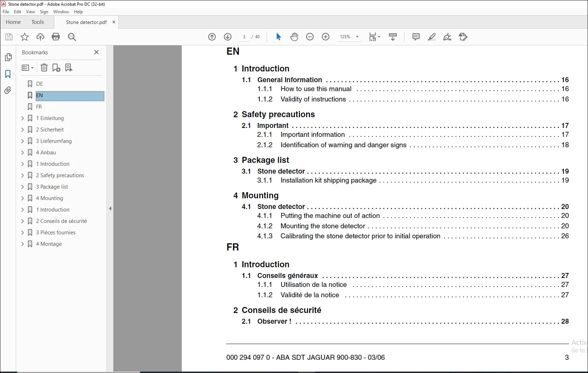
Task: Open TOC entry Observer !
Action: pos(274,322)
